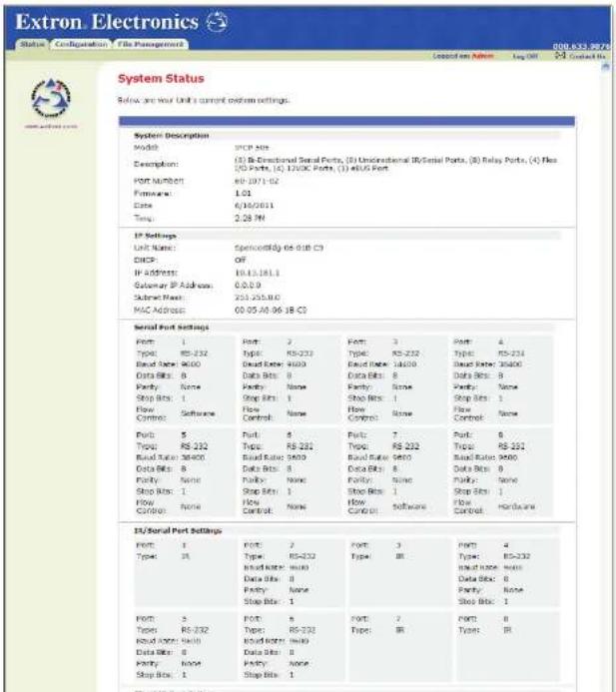
Task: Click the Extron logo in the sidebar
Action: (51, 98)
